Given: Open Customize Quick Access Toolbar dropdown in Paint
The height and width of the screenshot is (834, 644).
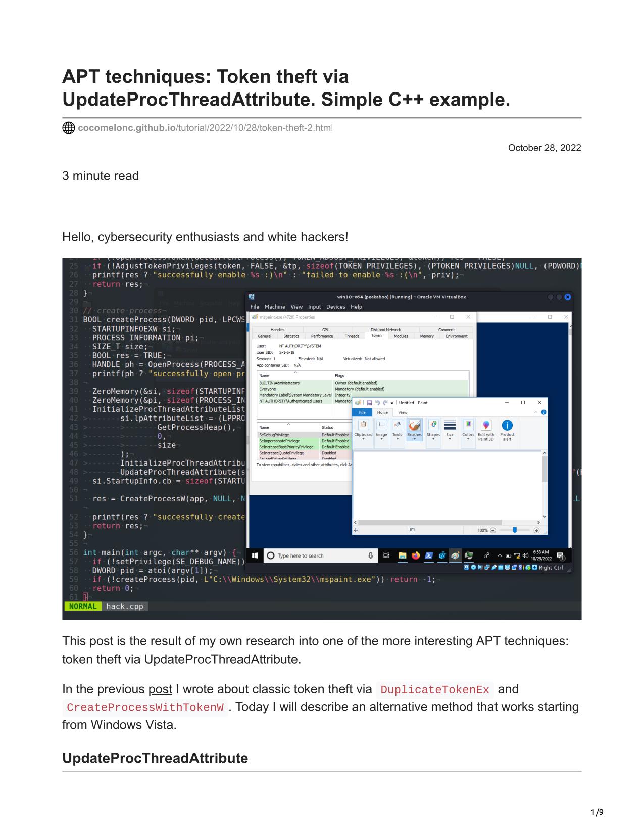Looking at the screenshot, I should (392, 403).
